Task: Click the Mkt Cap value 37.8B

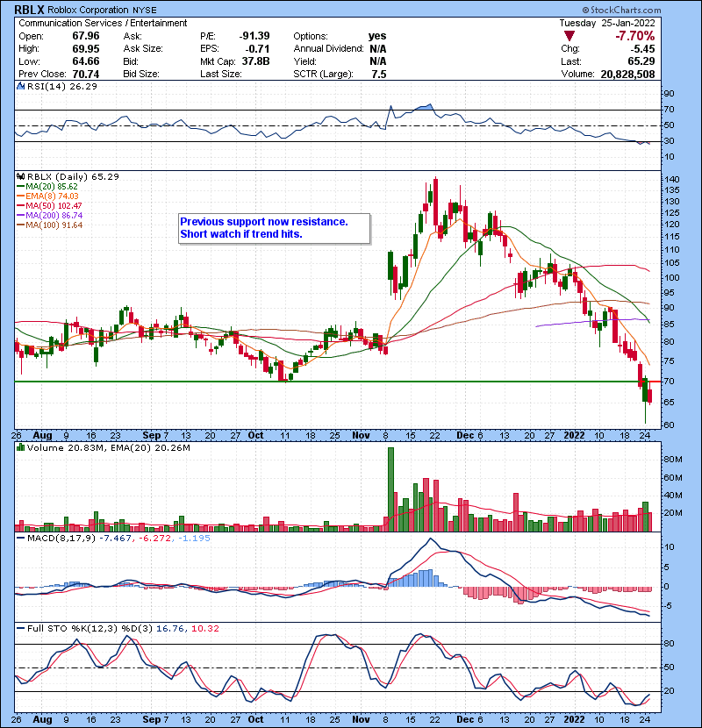Action: coord(255,61)
